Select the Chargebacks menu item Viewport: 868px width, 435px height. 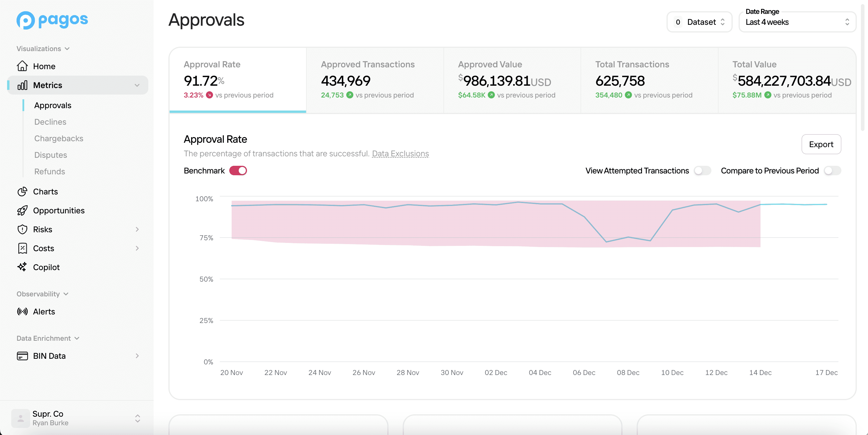pos(59,138)
